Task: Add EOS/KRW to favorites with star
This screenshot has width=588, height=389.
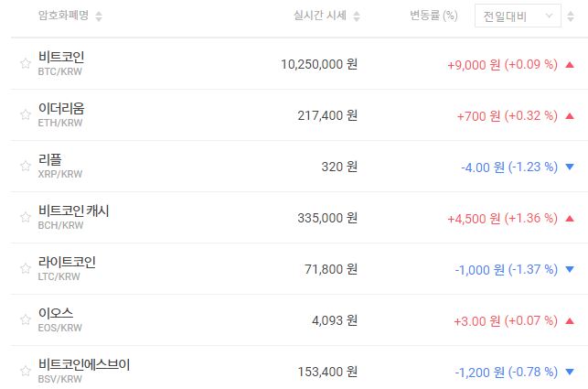Action: [x=26, y=319]
